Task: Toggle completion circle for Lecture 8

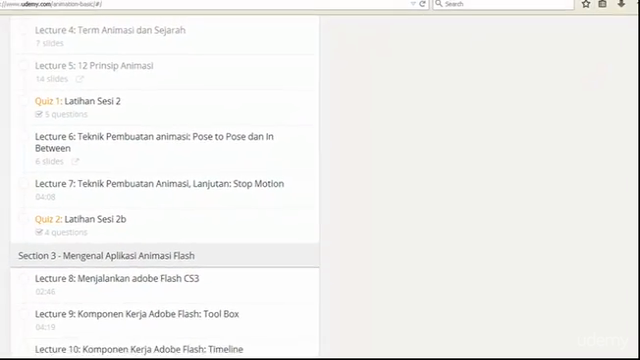Action: point(24,279)
